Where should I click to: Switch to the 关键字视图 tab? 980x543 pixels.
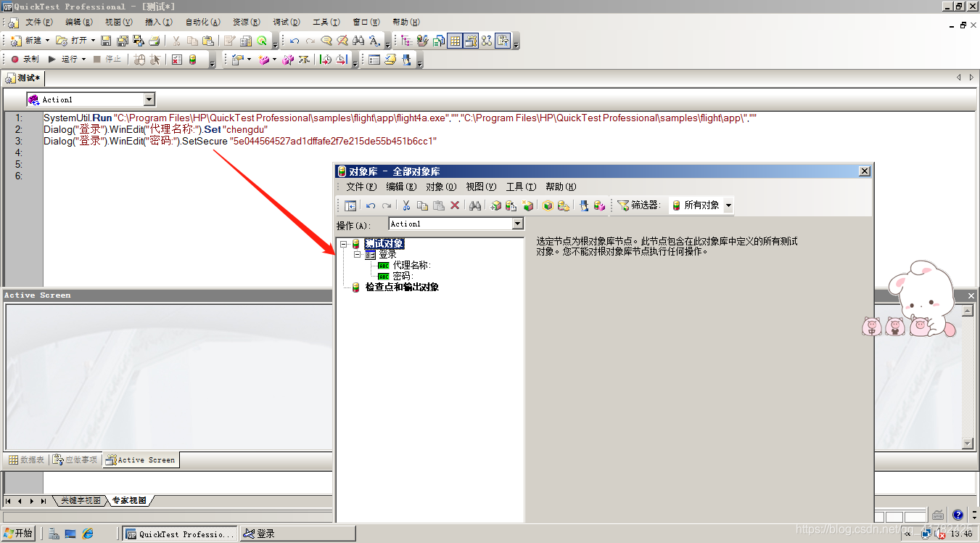(81, 501)
